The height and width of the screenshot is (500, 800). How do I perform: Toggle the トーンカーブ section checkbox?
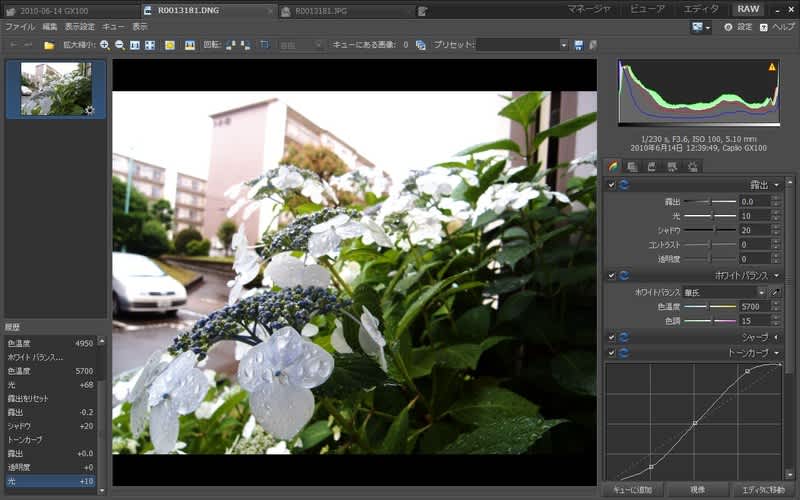coord(611,353)
